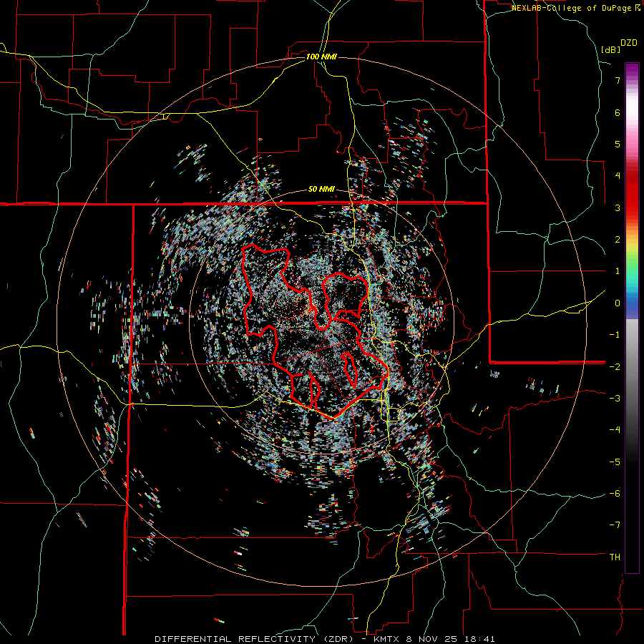
Task: Click the 6 value on color scale
Action: (x=618, y=112)
